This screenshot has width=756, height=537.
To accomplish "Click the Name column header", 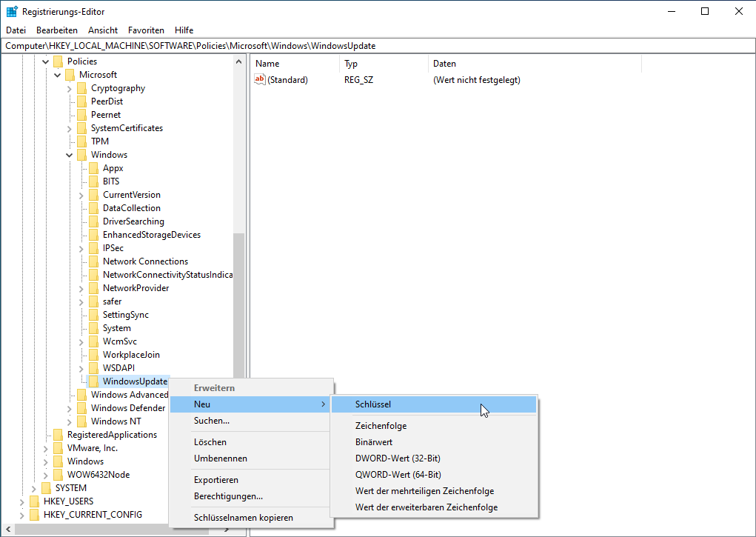I will tap(295, 64).
